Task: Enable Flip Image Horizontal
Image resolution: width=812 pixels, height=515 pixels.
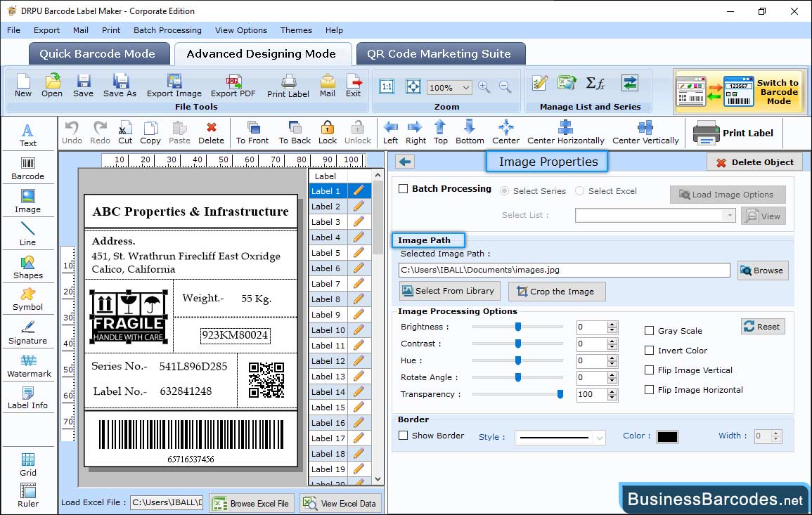Action: 649,390
